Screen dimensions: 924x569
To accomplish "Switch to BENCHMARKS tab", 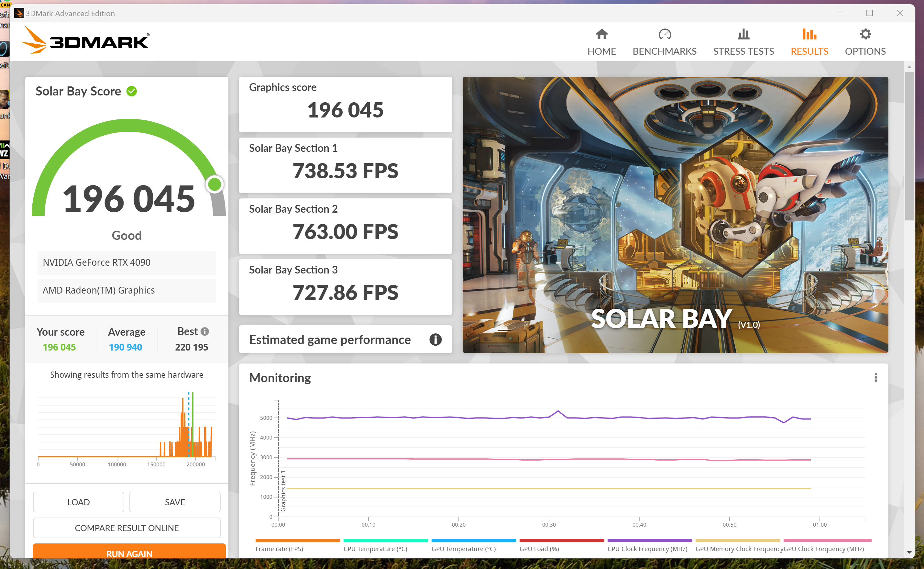I will coord(665,51).
